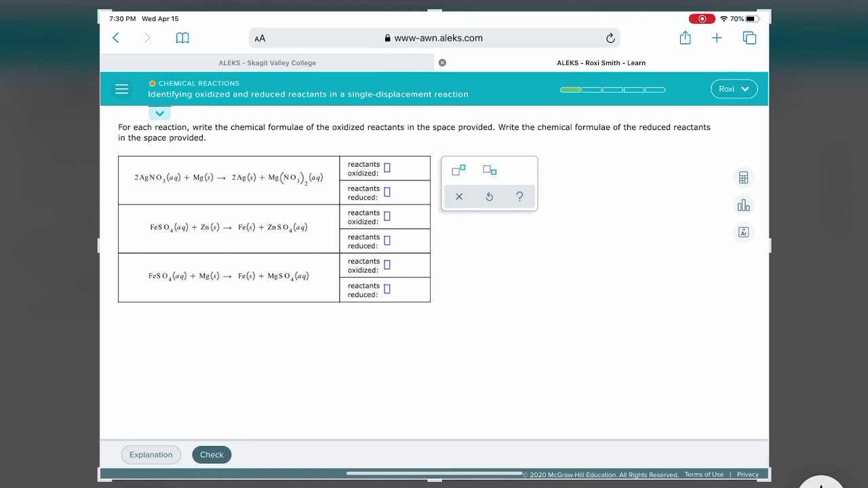Image resolution: width=868 pixels, height=488 pixels.
Task: Clear the answer with X button
Action: [459, 197]
